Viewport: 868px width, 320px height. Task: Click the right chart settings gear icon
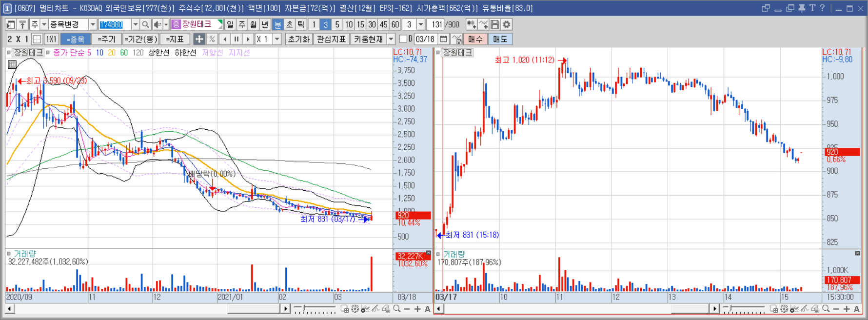(x=784, y=309)
